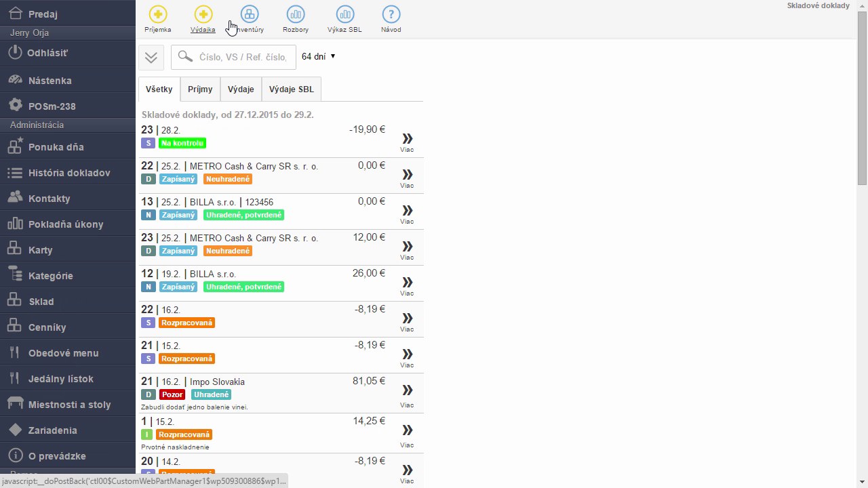The image size is (868, 488).
Task: Click Uhradené, potvrdené badge on document 13
Action: click(x=243, y=216)
